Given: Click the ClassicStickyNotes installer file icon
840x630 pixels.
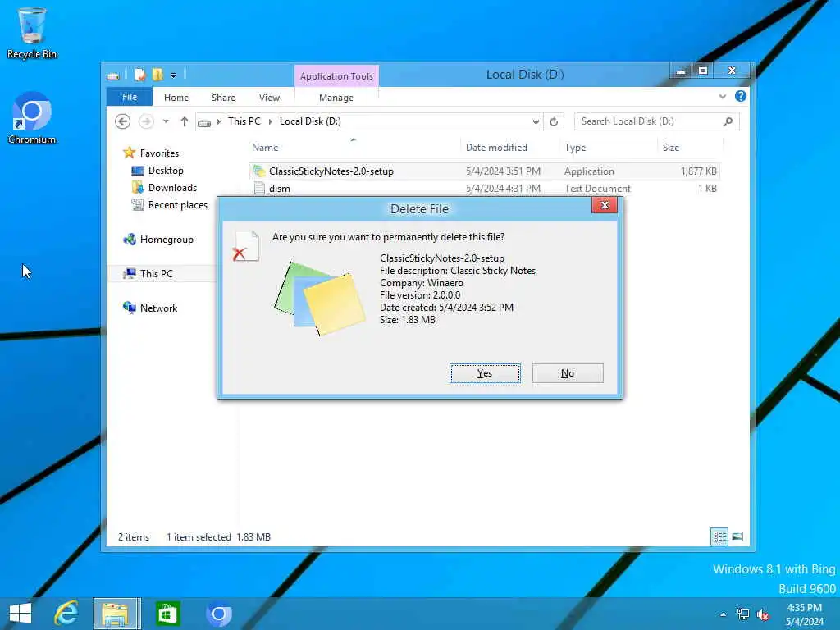Looking at the screenshot, I should 259,171.
